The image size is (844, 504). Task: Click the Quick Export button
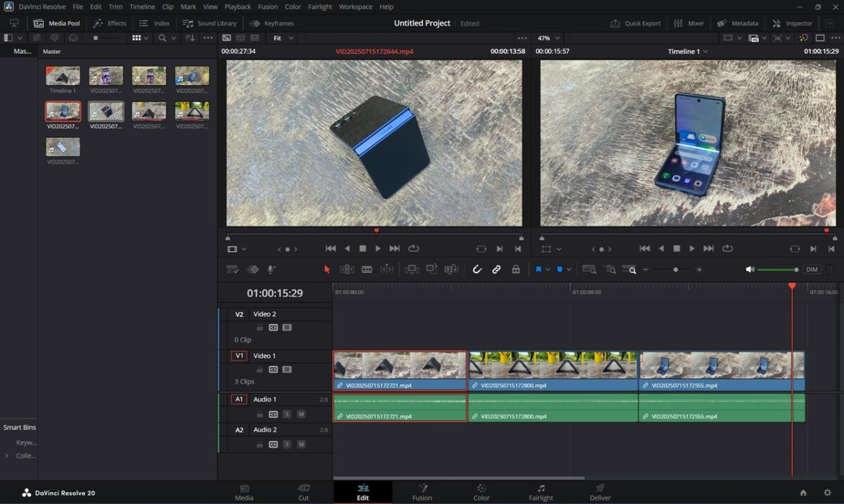pos(636,23)
